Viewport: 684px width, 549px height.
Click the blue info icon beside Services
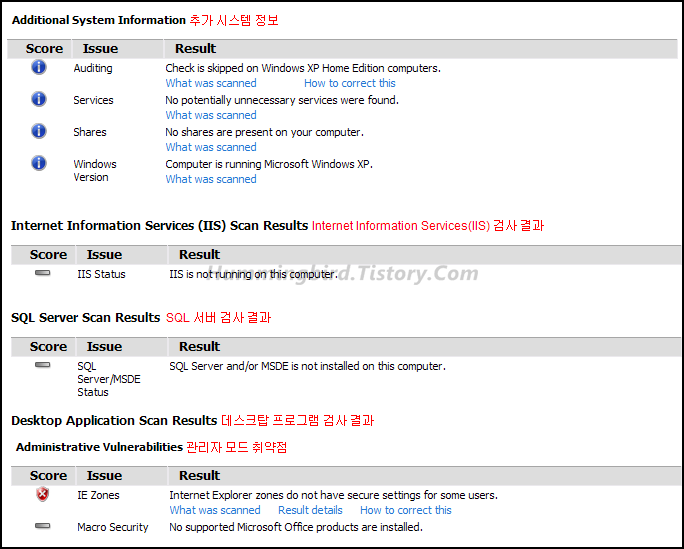click(x=39, y=99)
